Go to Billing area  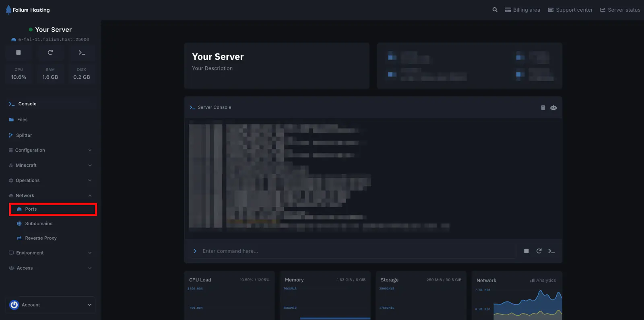pos(523,10)
